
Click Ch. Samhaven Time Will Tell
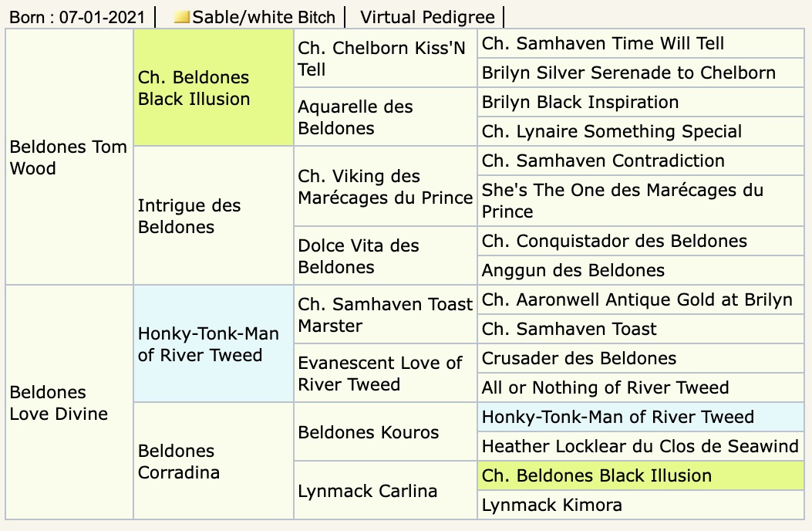[x=603, y=43]
